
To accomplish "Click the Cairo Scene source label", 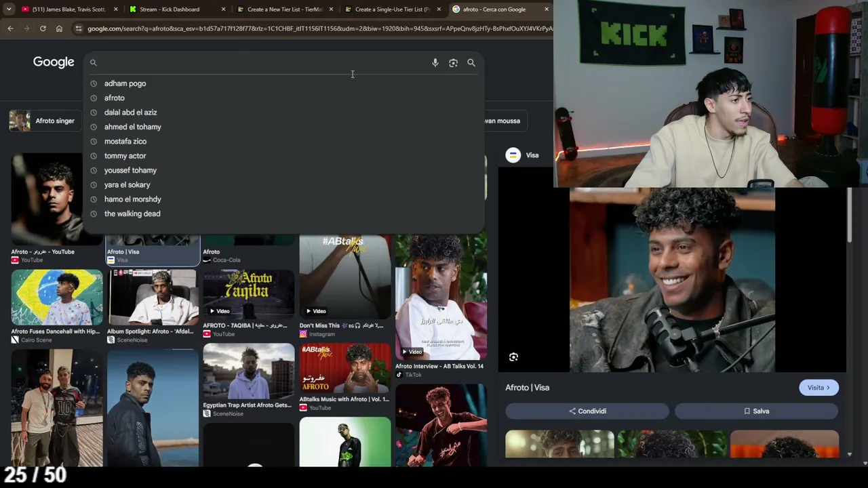I will pyautogui.click(x=36, y=340).
